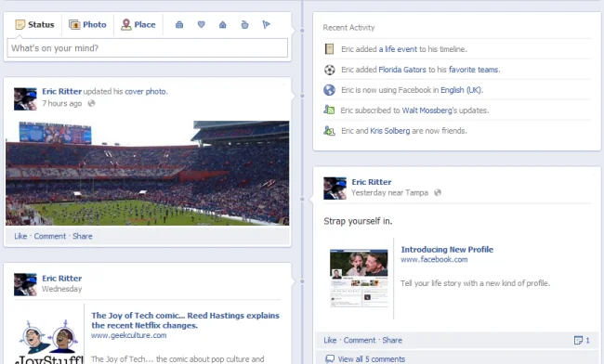Open Introducing New Profile link
This screenshot has width=604, height=364.
pos(447,250)
